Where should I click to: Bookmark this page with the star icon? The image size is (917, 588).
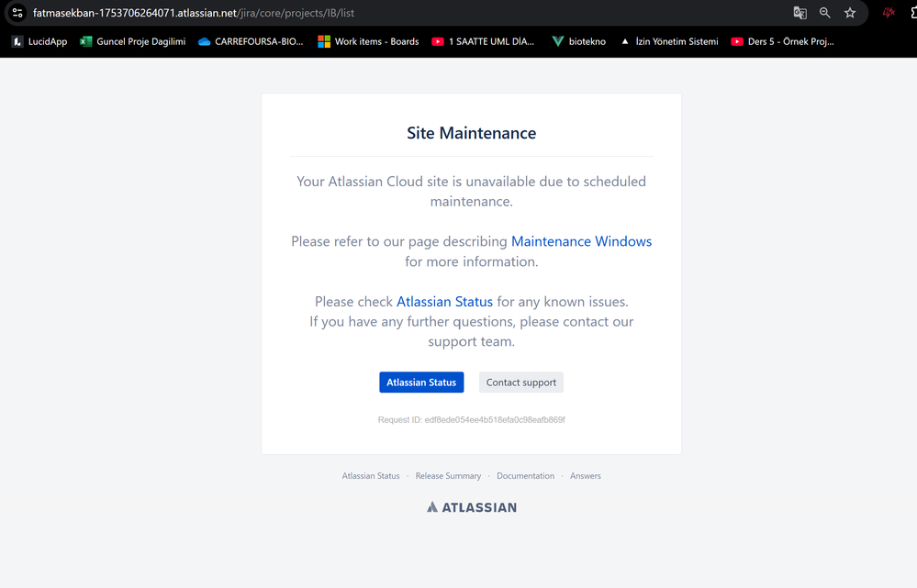click(850, 13)
